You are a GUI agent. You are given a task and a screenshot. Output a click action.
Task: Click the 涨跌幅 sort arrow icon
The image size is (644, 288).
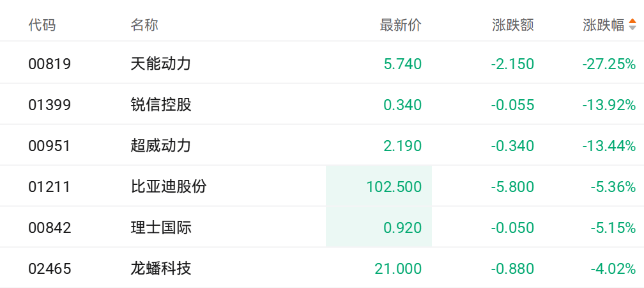632,26
